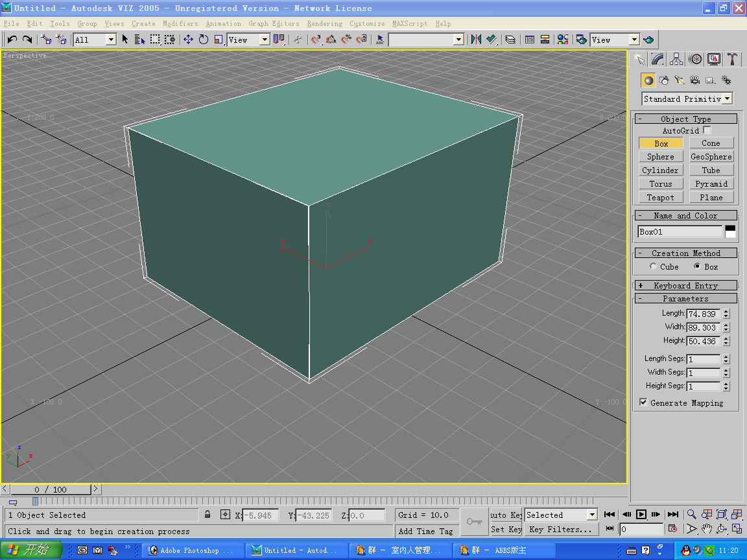The height and width of the screenshot is (560, 747).
Task: Open the All selection filter dropdown
Action: [x=110, y=40]
